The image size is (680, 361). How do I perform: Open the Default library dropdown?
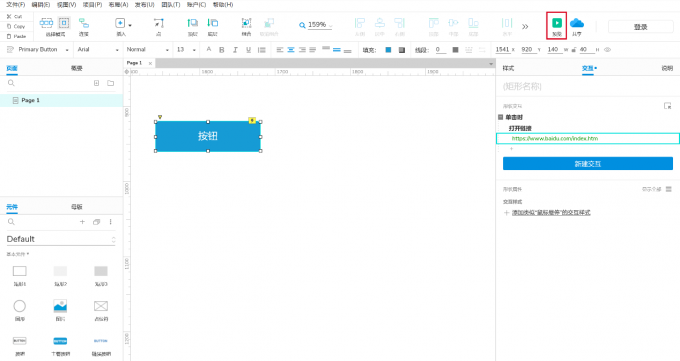click(61, 239)
